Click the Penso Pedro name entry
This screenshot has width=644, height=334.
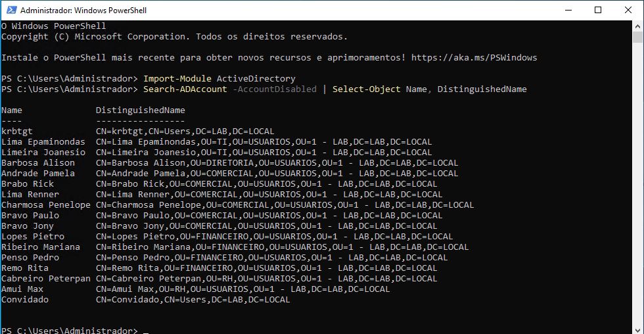coord(30,258)
